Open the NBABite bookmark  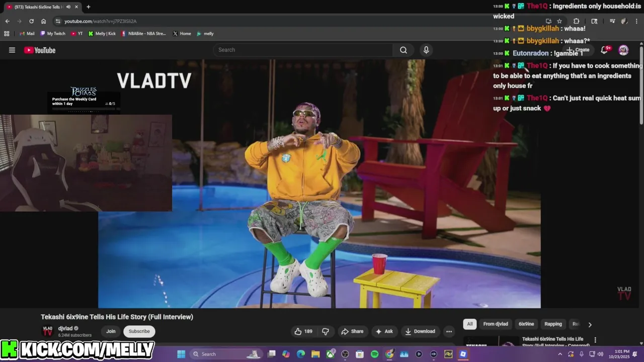click(x=143, y=34)
